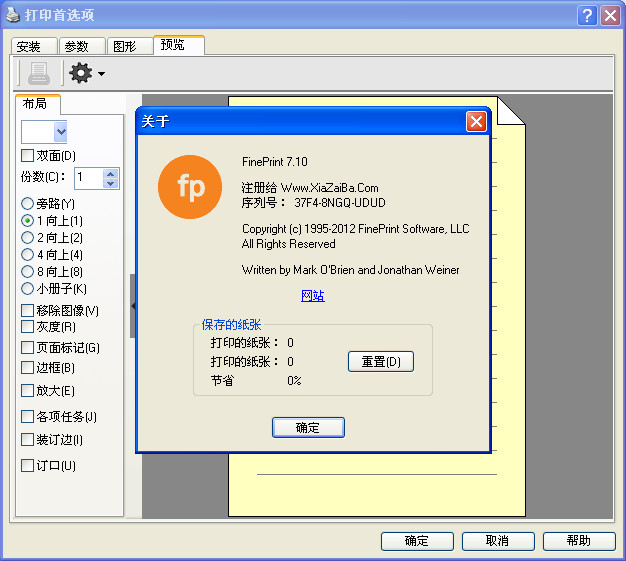Screen dimensions: 626x561
Task: Enable the 页面标记(G) checkbox
Action: click(27, 347)
